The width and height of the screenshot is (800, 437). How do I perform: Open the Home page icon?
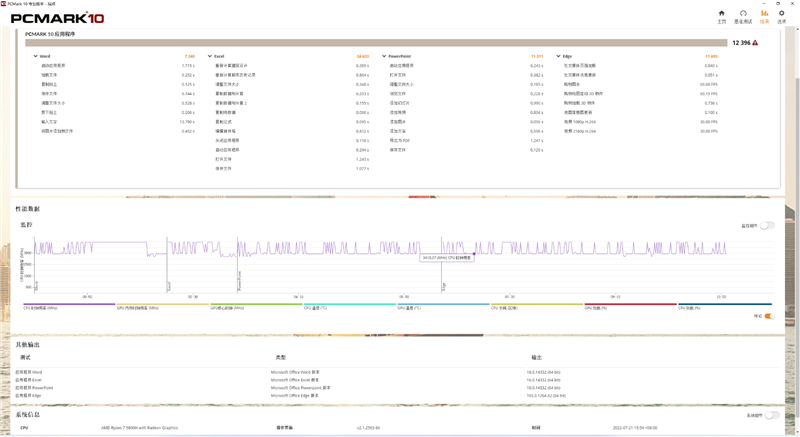(721, 13)
